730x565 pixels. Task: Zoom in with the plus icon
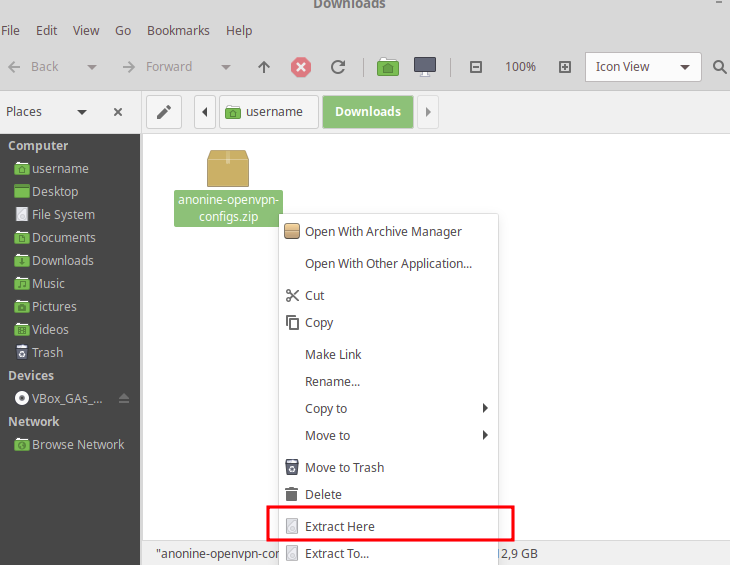click(565, 67)
